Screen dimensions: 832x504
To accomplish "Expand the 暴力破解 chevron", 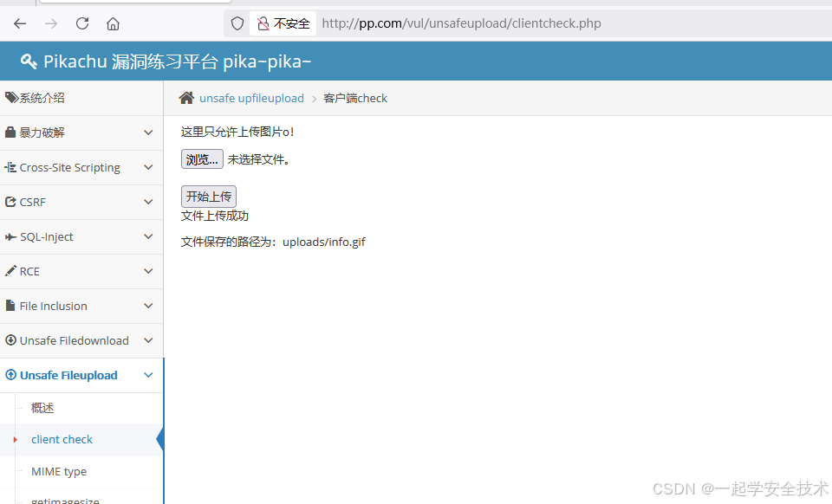I will [148, 132].
